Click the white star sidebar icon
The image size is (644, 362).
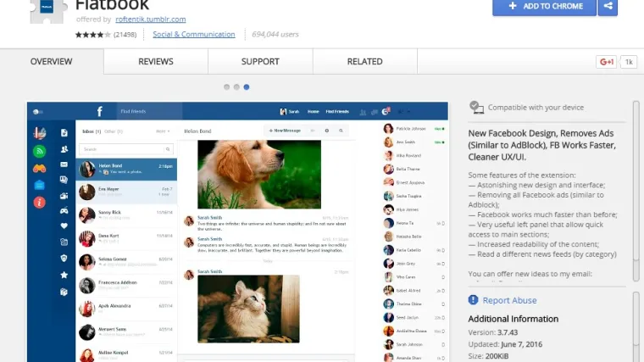pyautogui.click(x=64, y=275)
